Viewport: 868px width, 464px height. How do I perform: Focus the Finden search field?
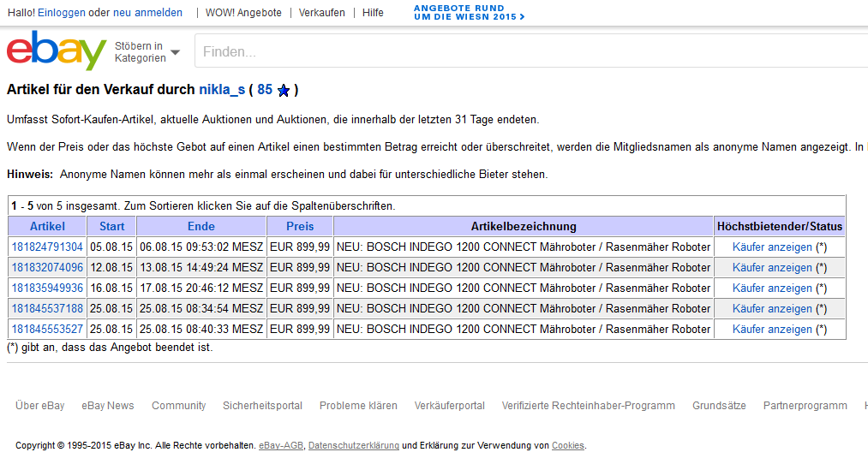531,51
